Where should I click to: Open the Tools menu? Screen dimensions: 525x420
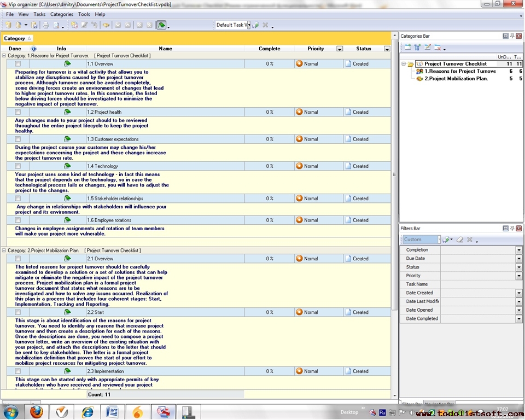pos(84,14)
